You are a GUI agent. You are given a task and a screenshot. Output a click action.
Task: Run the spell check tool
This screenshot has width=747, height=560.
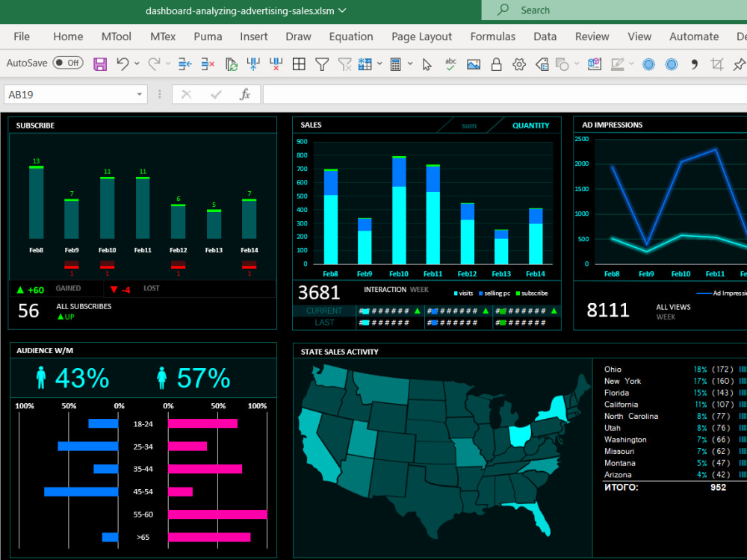[x=450, y=63]
